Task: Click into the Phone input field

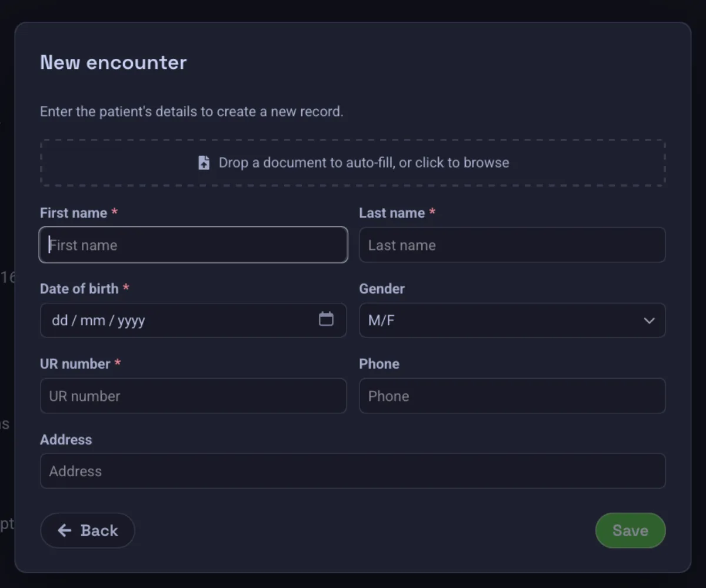Action: (x=512, y=396)
